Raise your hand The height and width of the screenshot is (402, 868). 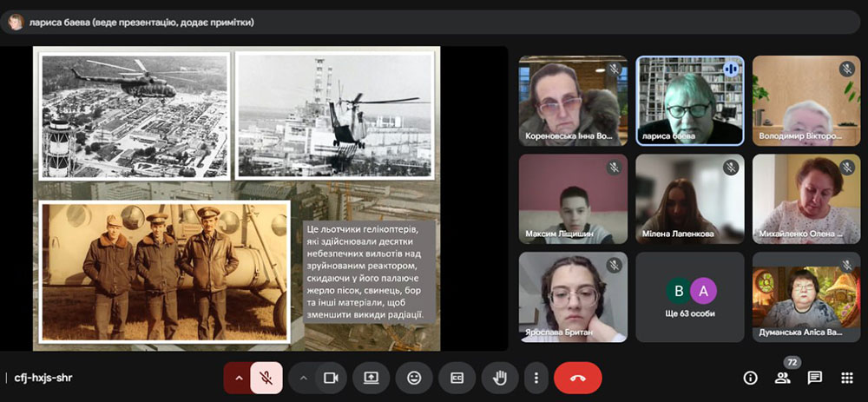pyautogui.click(x=500, y=378)
